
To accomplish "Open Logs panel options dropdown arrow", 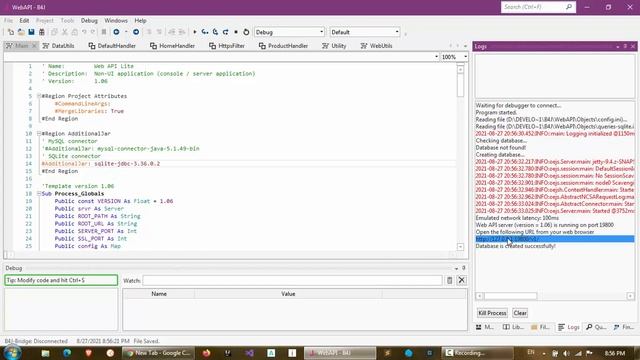I will (618, 47).
